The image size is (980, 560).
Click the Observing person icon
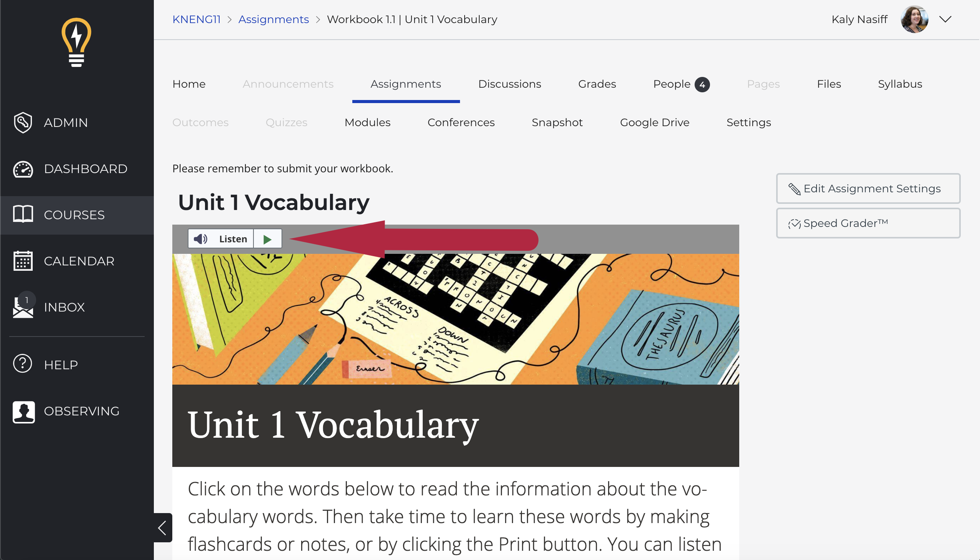click(24, 412)
